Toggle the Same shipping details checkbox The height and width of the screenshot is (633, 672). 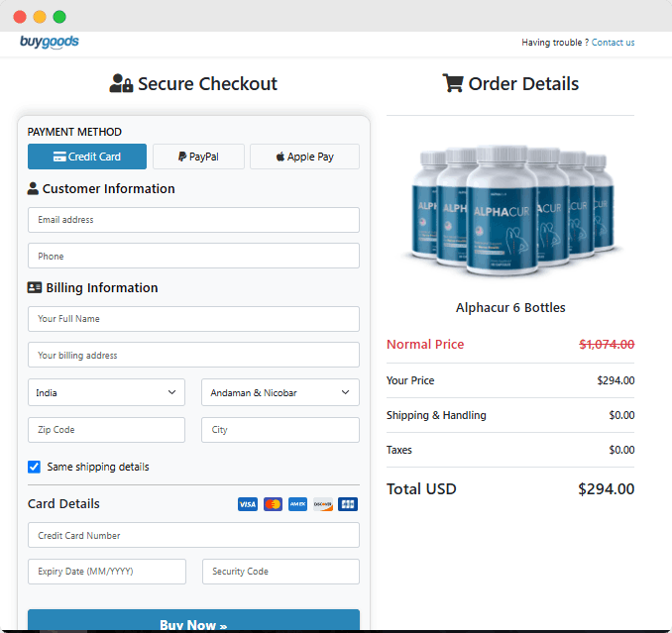pyautogui.click(x=35, y=467)
